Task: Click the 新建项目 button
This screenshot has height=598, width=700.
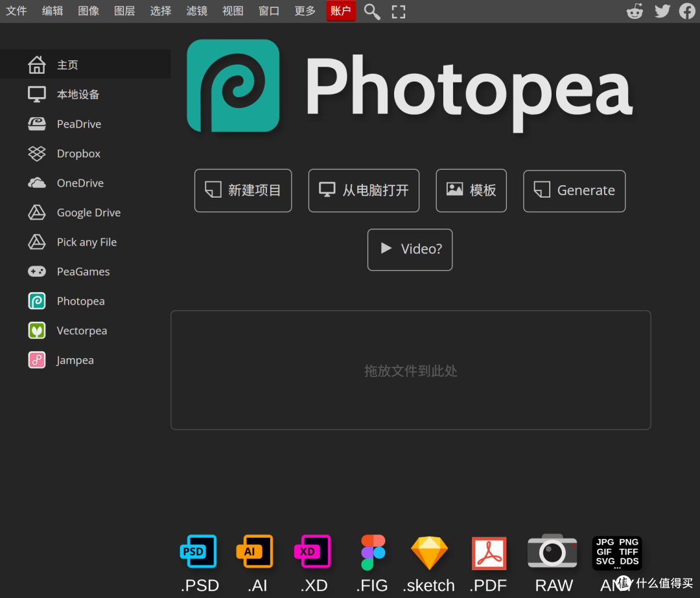Action: 243,190
